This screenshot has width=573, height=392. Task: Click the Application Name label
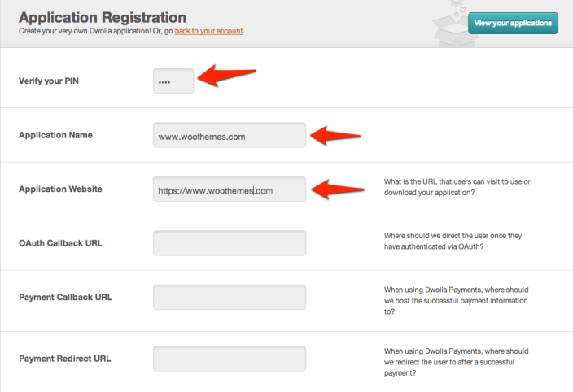[55, 135]
